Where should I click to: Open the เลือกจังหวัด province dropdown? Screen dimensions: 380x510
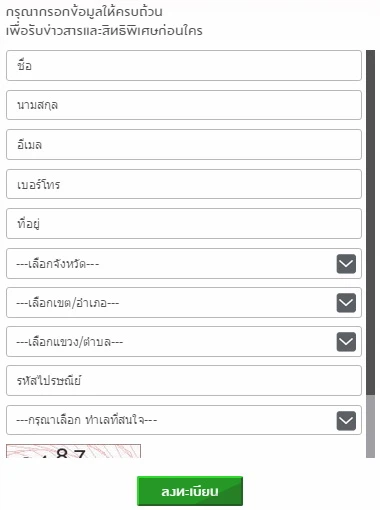[184, 264]
